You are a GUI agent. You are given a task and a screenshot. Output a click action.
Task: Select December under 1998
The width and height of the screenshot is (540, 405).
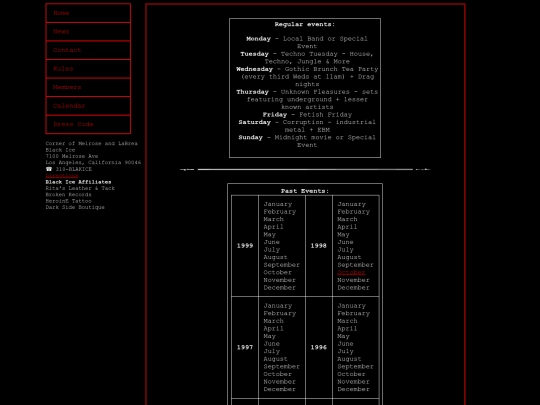[353, 288]
